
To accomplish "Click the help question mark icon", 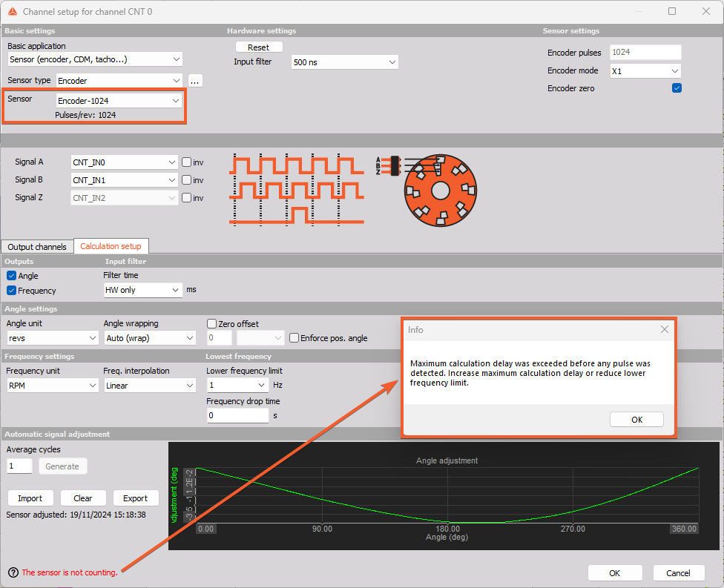I will coord(13,572).
